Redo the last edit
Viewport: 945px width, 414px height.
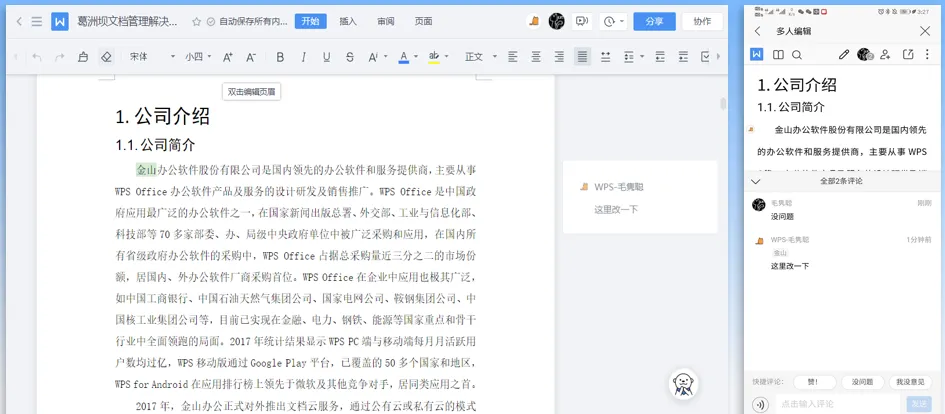60,57
